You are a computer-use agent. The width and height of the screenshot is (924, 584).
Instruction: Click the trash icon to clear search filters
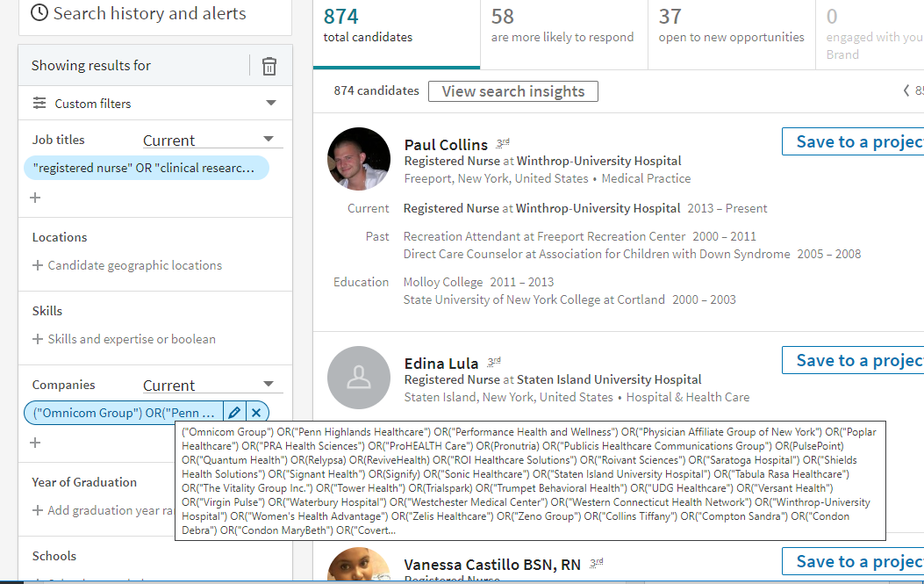coord(269,65)
